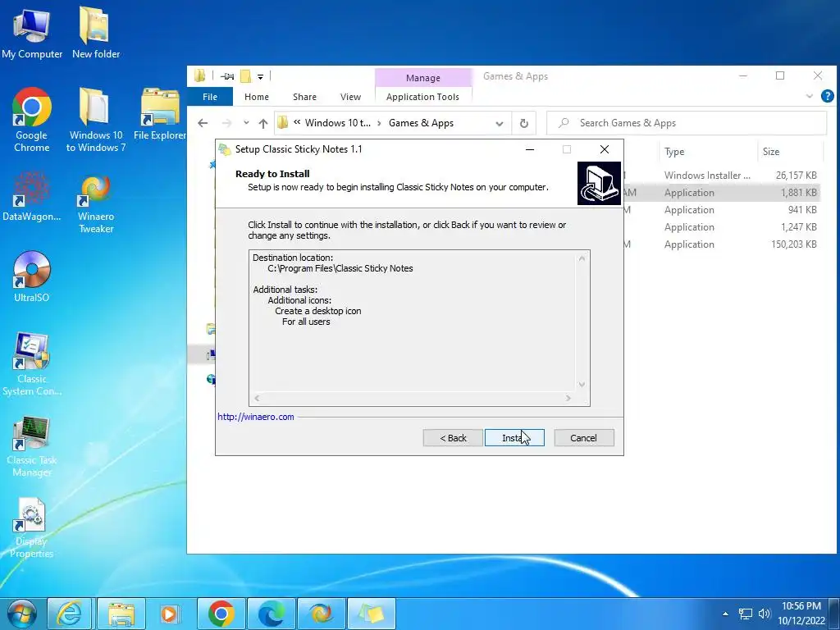Switch to the Share ribbon tab
Viewport: 840px width, 630px height.
305,97
